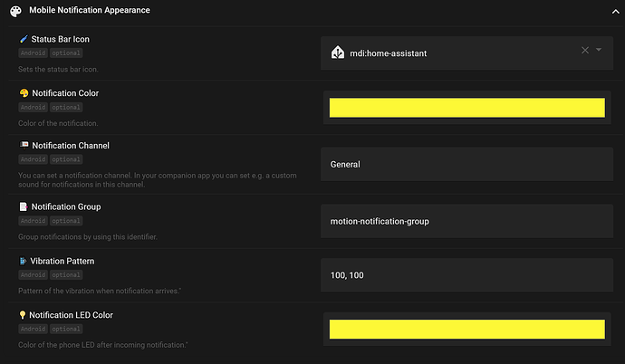Clear the mdi:home-assistant icon selection
Viewport: 625px width, 364px height.
point(585,51)
